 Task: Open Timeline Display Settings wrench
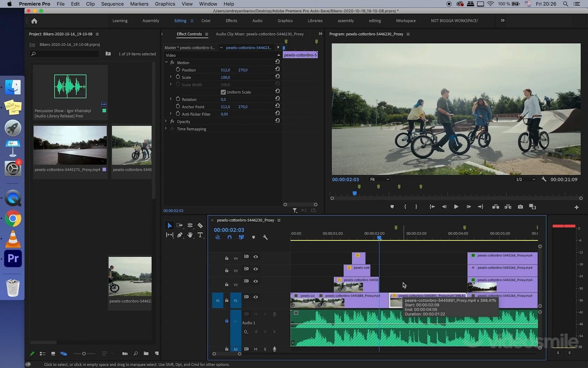[x=265, y=237]
